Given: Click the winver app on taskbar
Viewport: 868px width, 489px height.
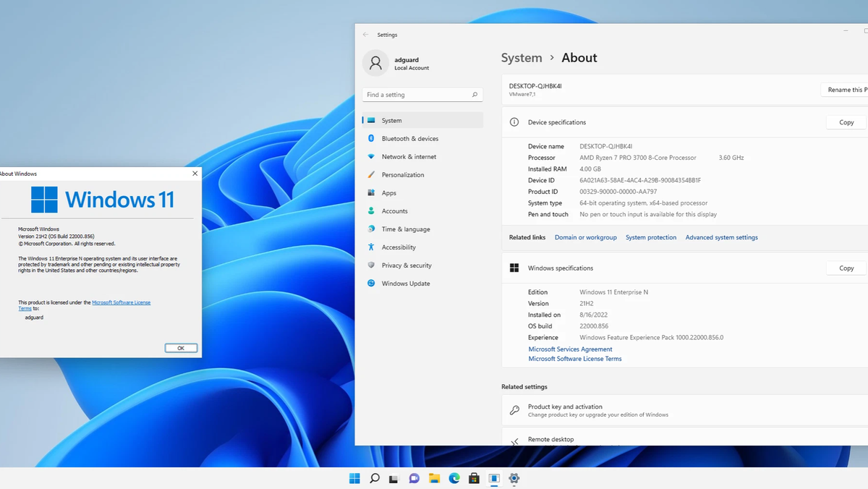Looking at the screenshot, I should [x=494, y=478].
